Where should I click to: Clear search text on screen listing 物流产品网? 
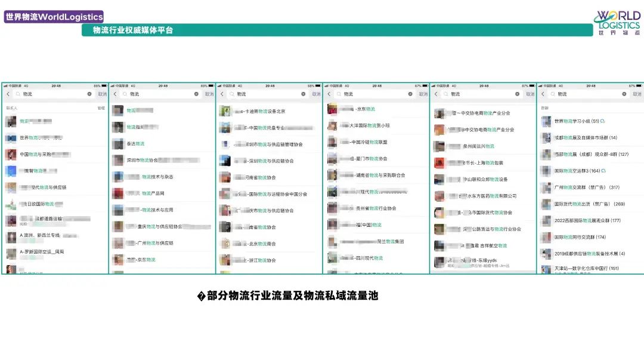[x=196, y=94]
